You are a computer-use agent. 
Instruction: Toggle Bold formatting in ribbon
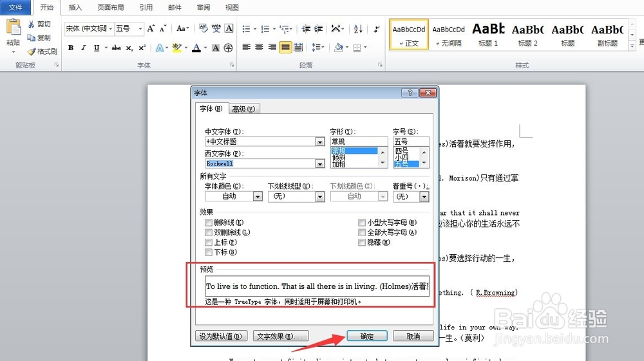tap(71, 48)
